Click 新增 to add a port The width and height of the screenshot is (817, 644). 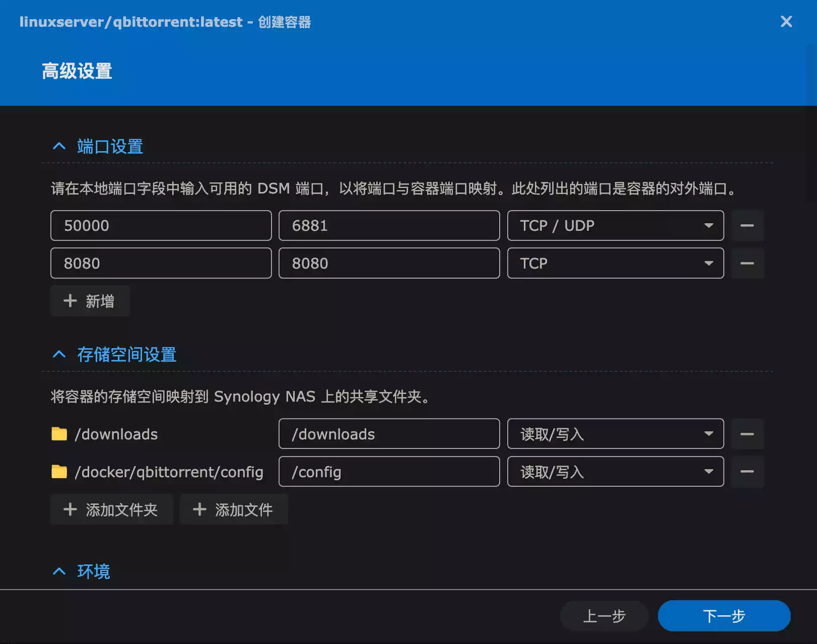90,301
